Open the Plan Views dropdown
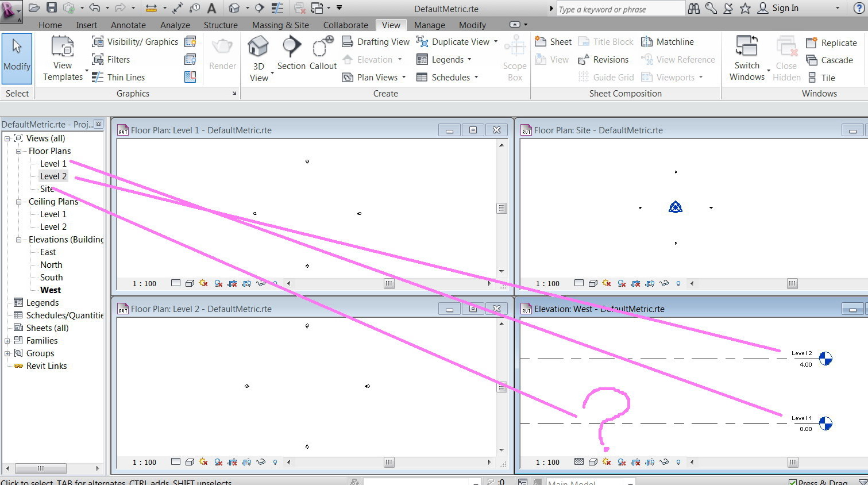The width and height of the screenshot is (868, 485). pyautogui.click(x=374, y=78)
